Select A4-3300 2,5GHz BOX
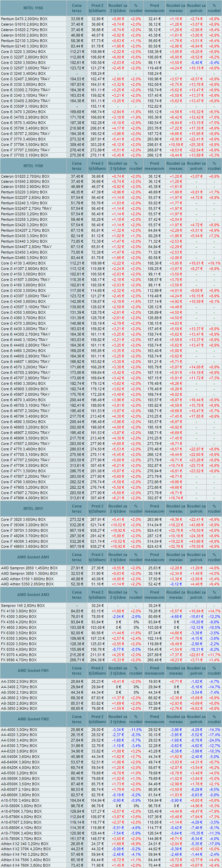This screenshot has width=222, height=868. tap(19, 681)
